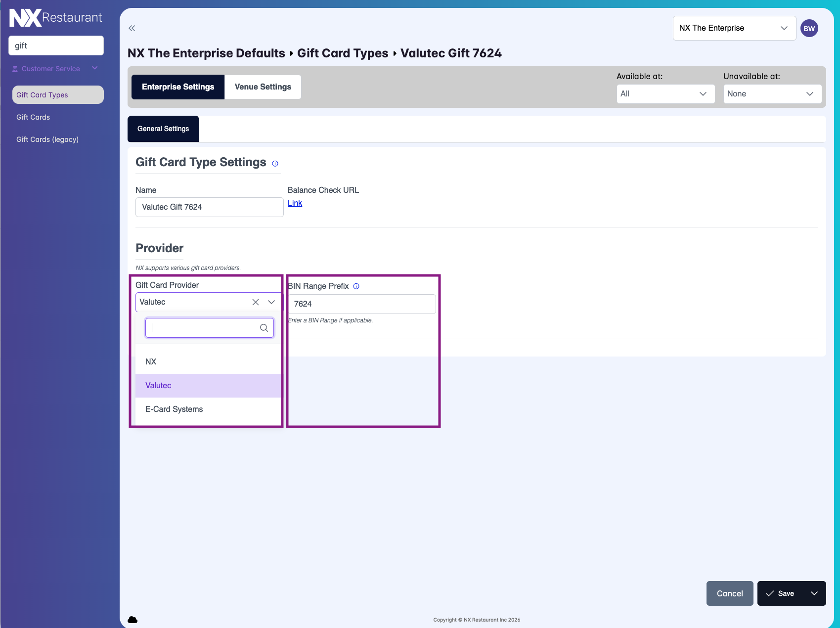840x628 pixels.
Task: Expand the Save button options arrow
Action: click(x=814, y=593)
